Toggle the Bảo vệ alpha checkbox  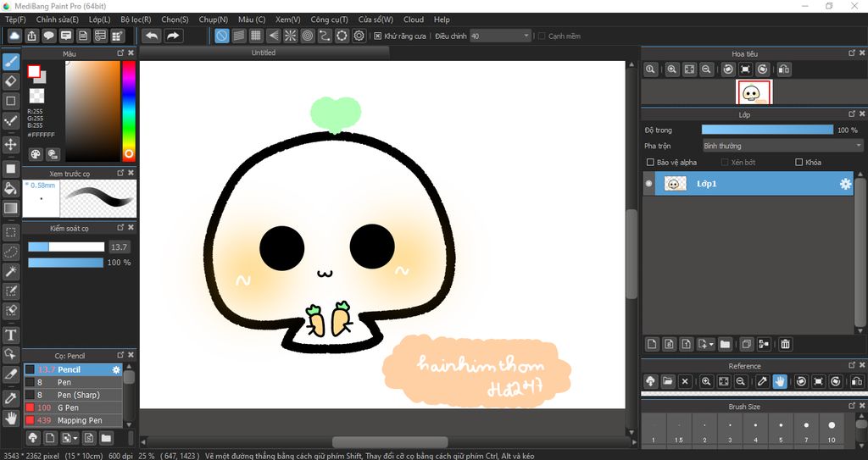pyautogui.click(x=651, y=163)
